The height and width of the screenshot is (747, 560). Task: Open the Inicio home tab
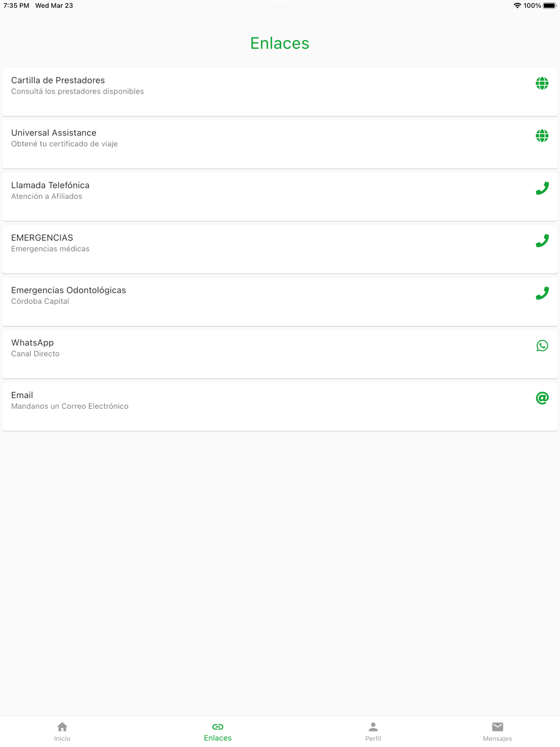(x=62, y=731)
